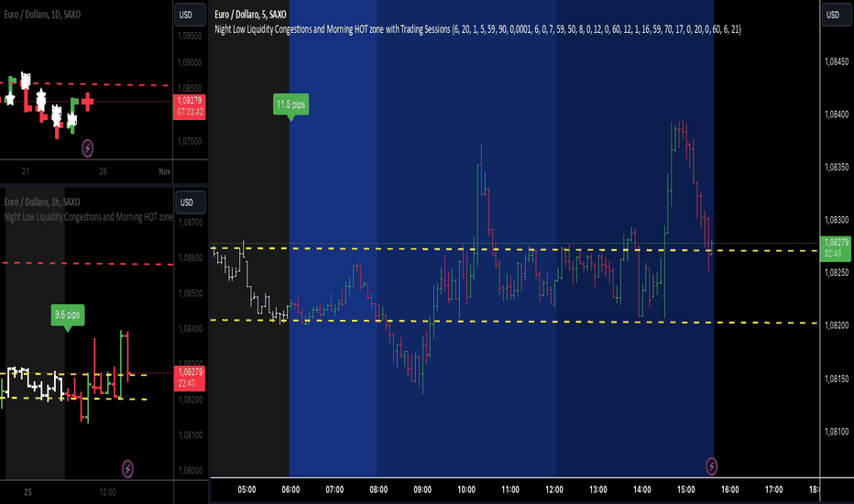This screenshot has height=504, width=854.
Task: Click the 15:00 time label on main chart
Action: (x=686, y=489)
